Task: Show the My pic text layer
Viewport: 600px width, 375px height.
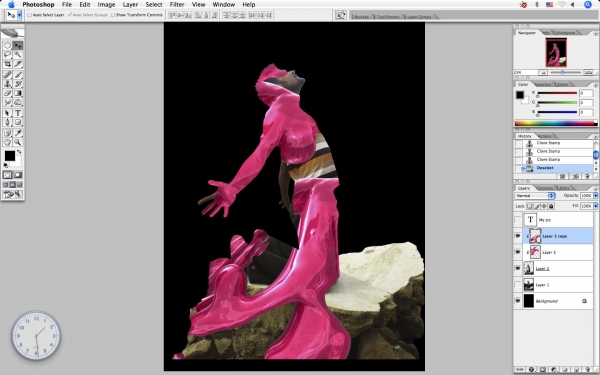Action: coord(517,220)
